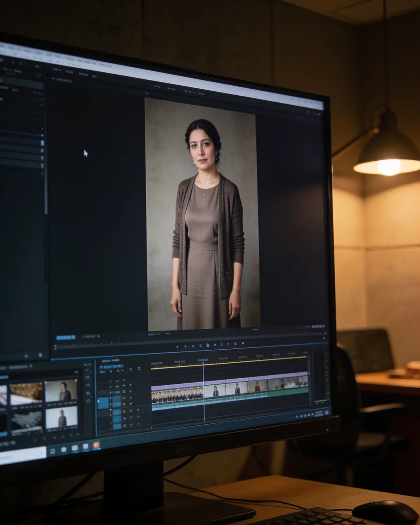
Task: Click the taskbar icon right beside the search box
Action: (x=52, y=451)
